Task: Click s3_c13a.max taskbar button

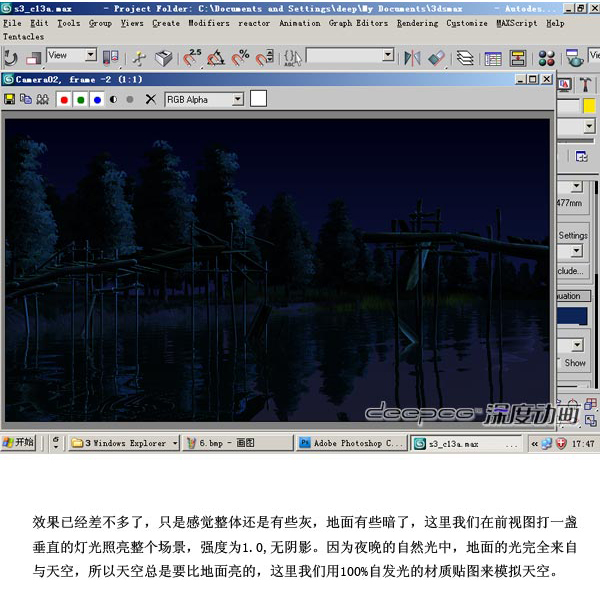Action: 466,444
